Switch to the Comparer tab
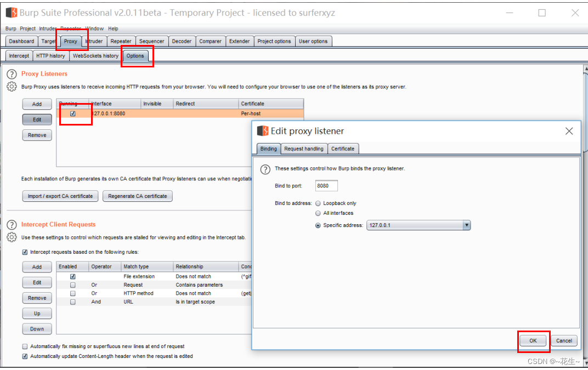 coord(211,41)
